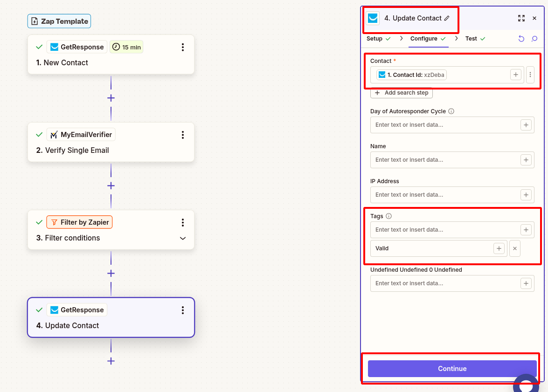Remove the Valid tag with its X button
This screenshot has height=392, width=548.
(x=514, y=248)
